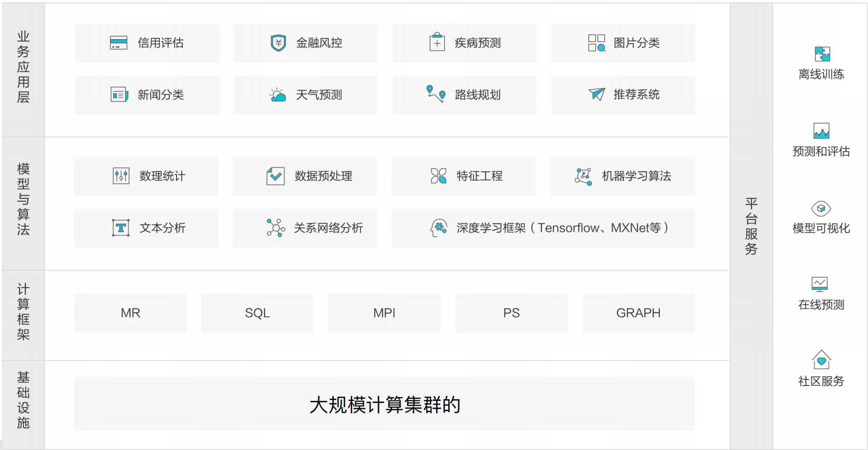Click the 社区服务 service label
This screenshot has height=450, width=868.
[821, 381]
